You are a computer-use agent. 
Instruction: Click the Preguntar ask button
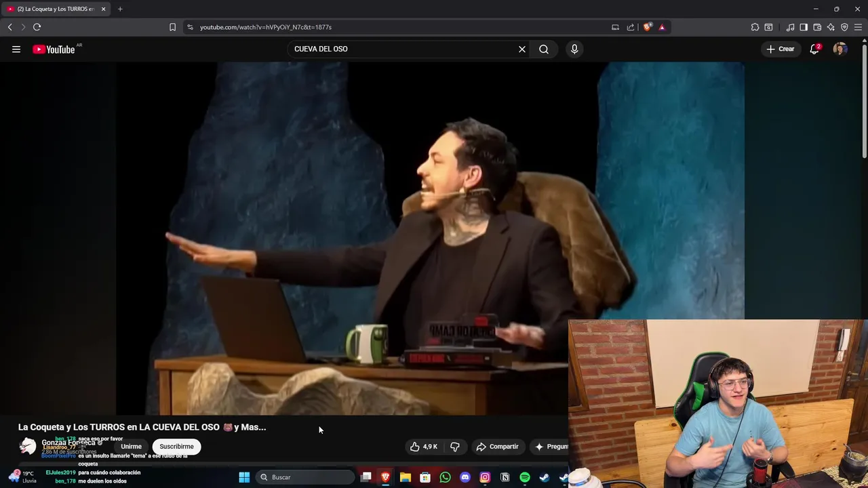tap(551, 447)
